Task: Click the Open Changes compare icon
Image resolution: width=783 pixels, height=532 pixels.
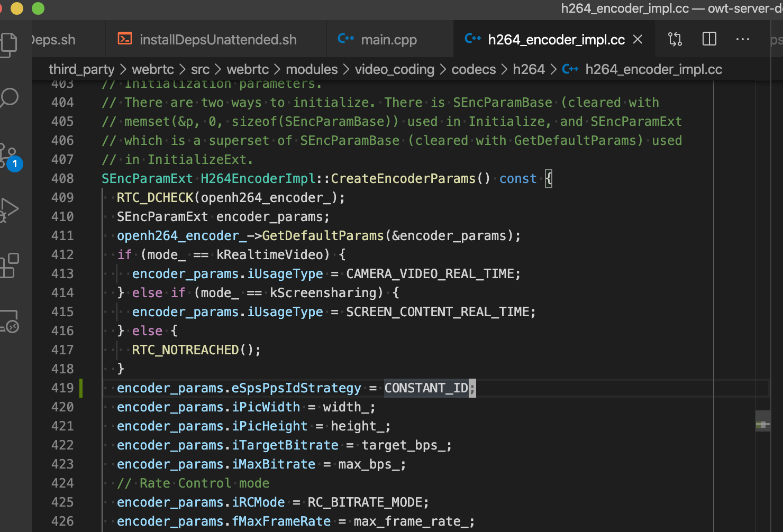Action: 675,39
